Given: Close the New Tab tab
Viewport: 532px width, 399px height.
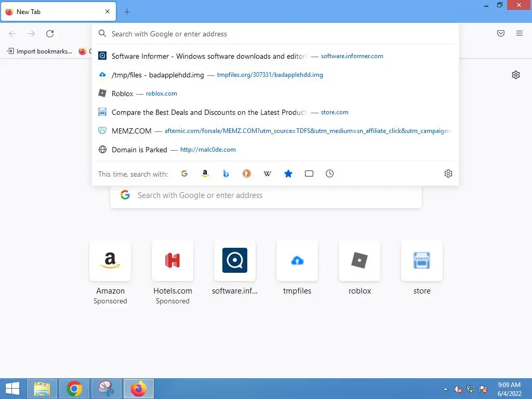Looking at the screenshot, I should click(108, 11).
